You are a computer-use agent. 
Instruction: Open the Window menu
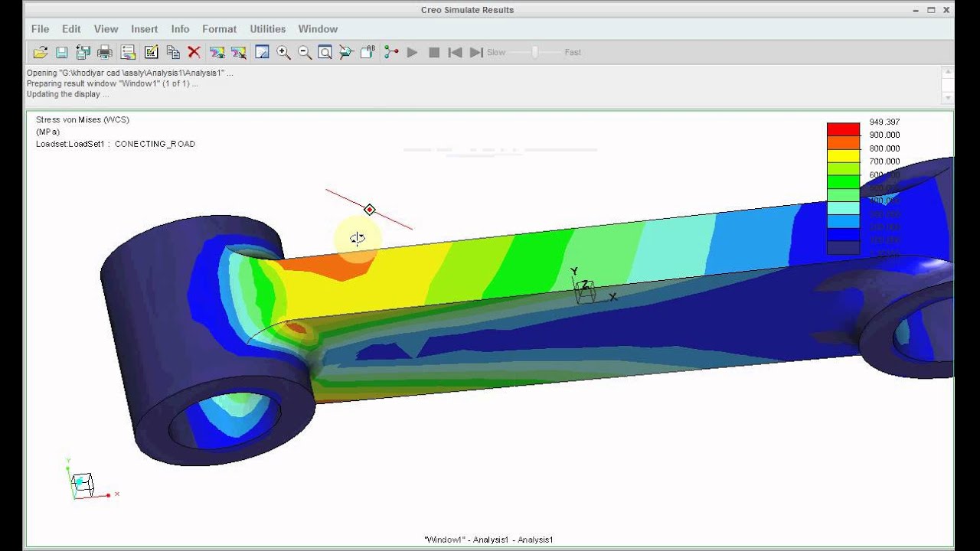coord(318,29)
